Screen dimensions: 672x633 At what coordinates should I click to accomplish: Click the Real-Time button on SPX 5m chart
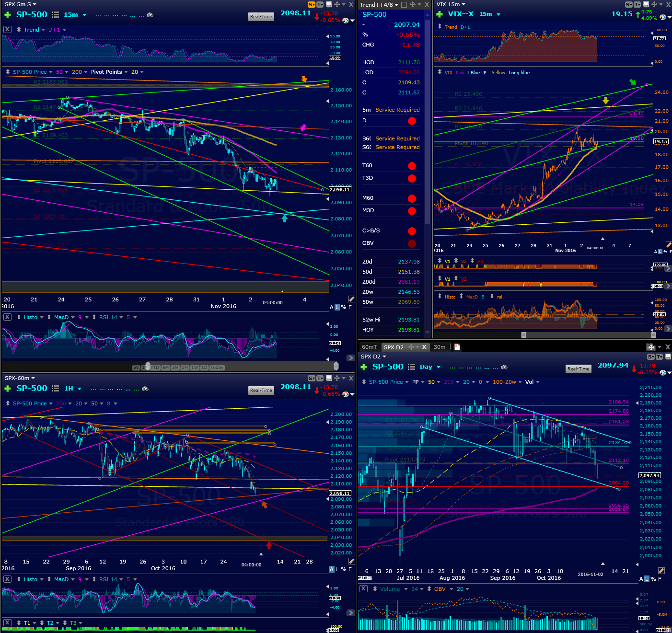(261, 16)
